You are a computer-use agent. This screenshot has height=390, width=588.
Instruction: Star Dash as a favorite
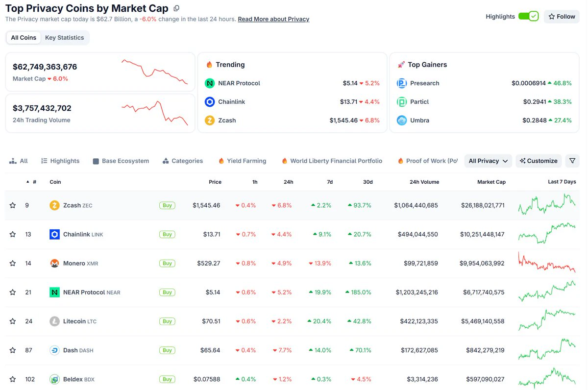click(13, 350)
